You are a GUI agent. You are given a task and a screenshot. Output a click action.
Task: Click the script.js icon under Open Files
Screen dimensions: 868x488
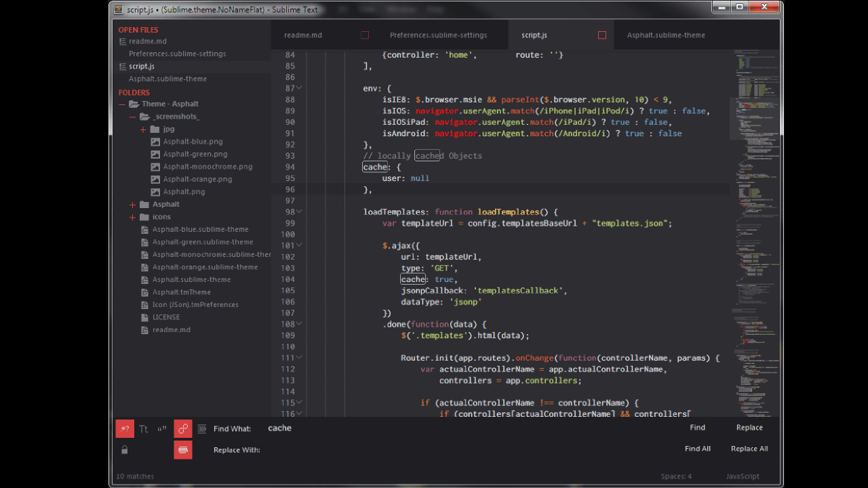(123, 66)
